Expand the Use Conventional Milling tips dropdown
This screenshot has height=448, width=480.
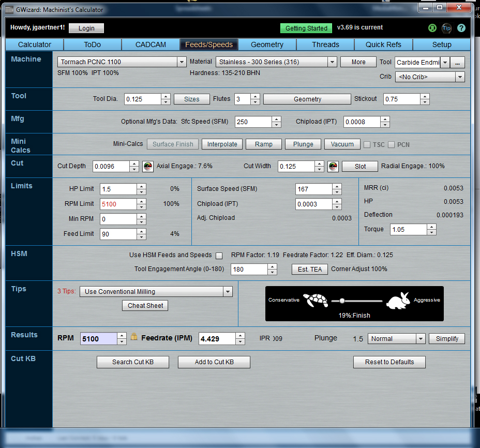(228, 291)
